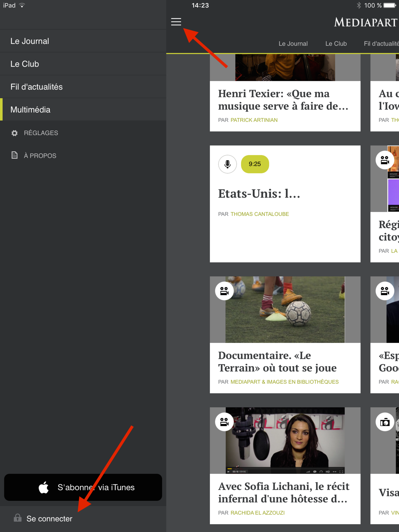
Task: Open À PROPOS label
Action: point(40,156)
